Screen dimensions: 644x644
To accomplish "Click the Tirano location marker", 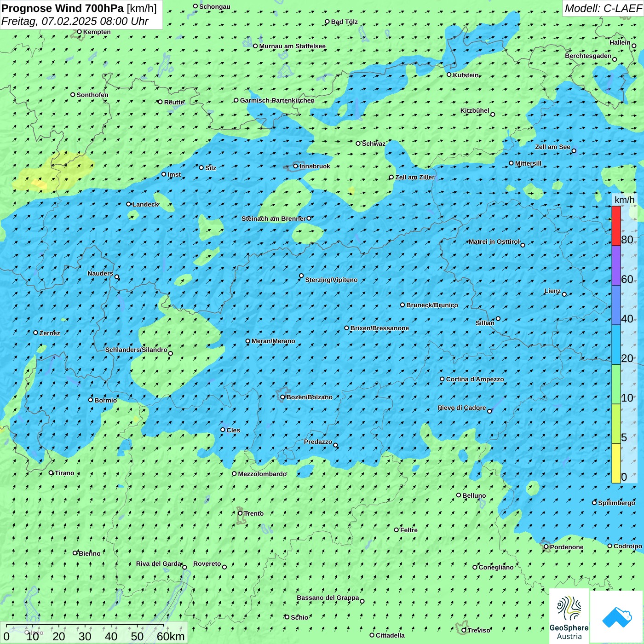I will click(x=51, y=472).
